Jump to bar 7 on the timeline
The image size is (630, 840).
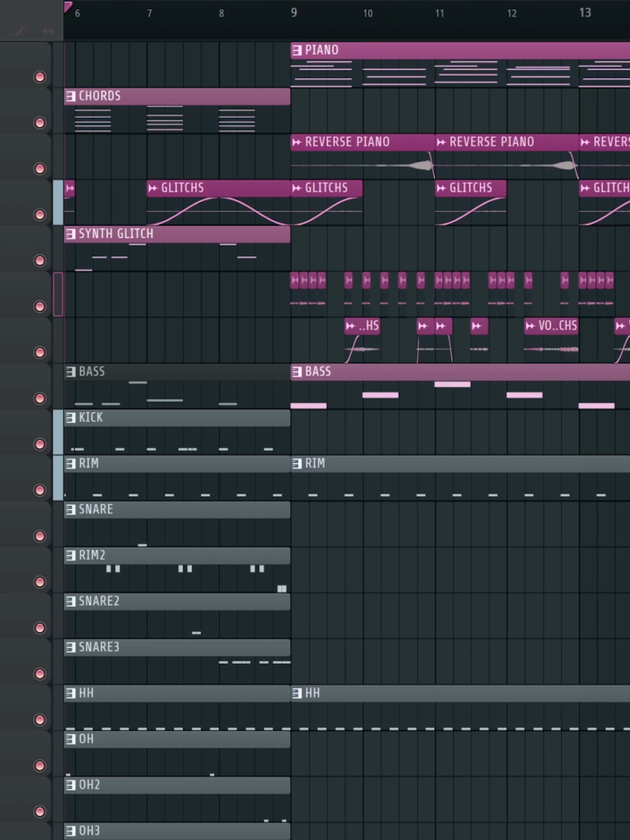coord(150,13)
